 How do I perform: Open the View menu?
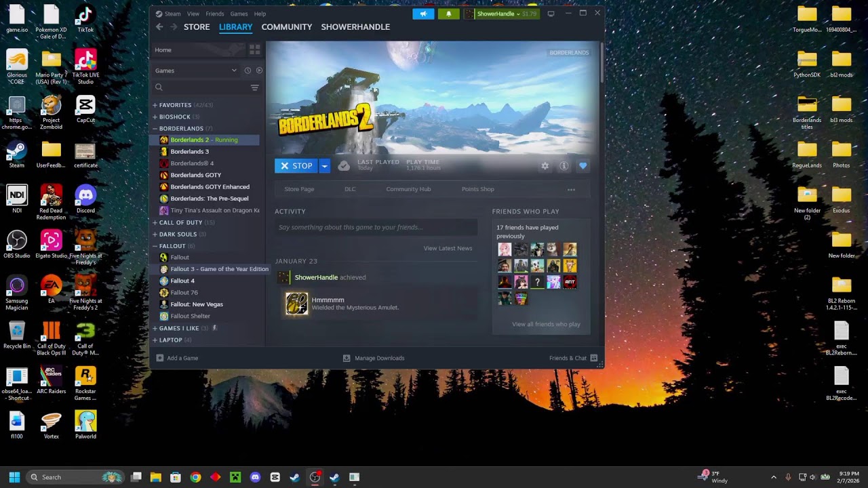pos(193,14)
